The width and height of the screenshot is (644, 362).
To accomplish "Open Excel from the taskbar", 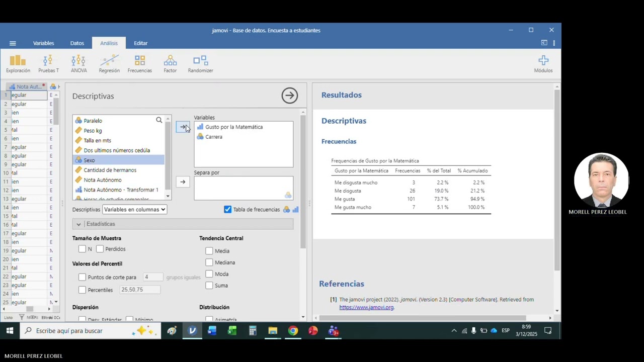I will (x=232, y=331).
